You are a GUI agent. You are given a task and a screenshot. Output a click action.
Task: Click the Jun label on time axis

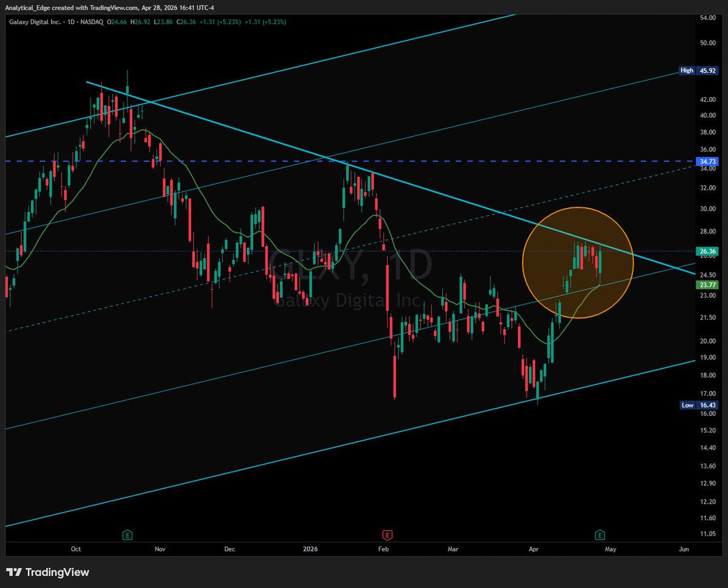(684, 549)
